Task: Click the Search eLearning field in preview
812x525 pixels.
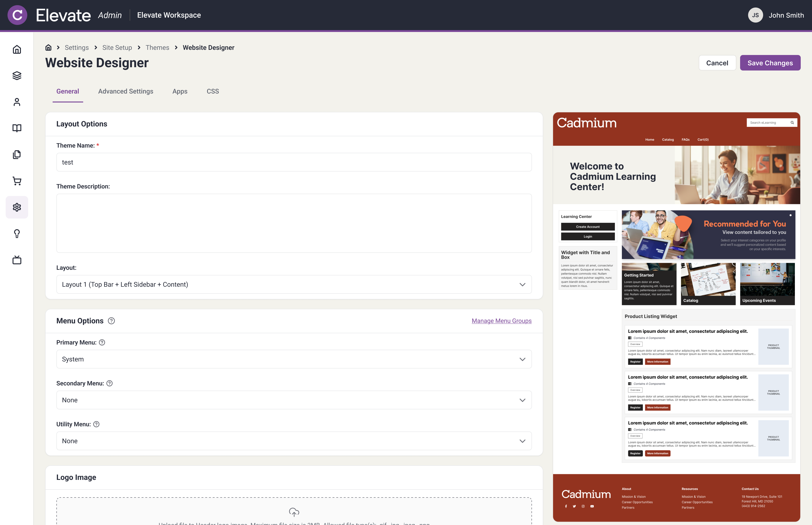Action: [771, 123]
